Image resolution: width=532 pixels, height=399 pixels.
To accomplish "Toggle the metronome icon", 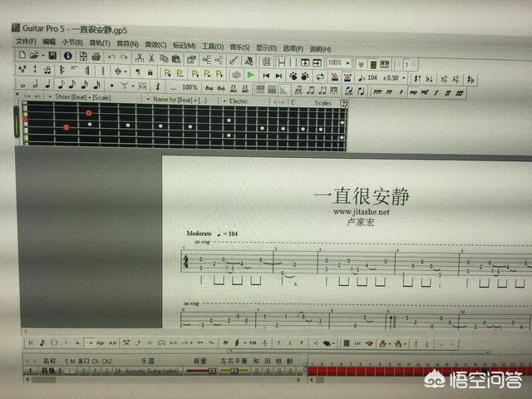I will click(x=334, y=77).
